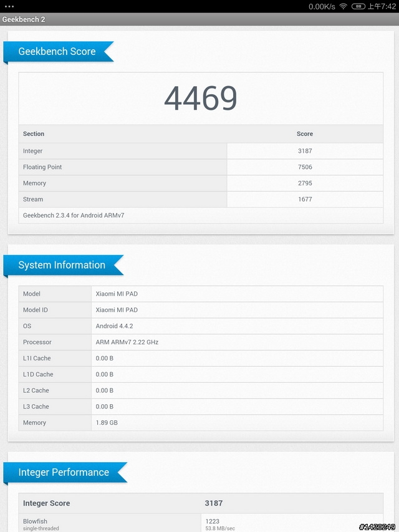Select the Blowfish score 1223

pyautogui.click(x=213, y=521)
